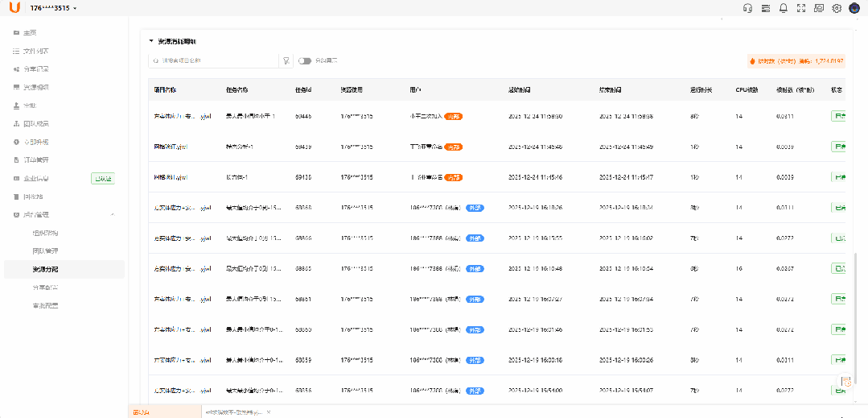Click the funnel filter icon beside search
Image resolution: width=868 pixels, height=418 pixels.
pyautogui.click(x=286, y=60)
